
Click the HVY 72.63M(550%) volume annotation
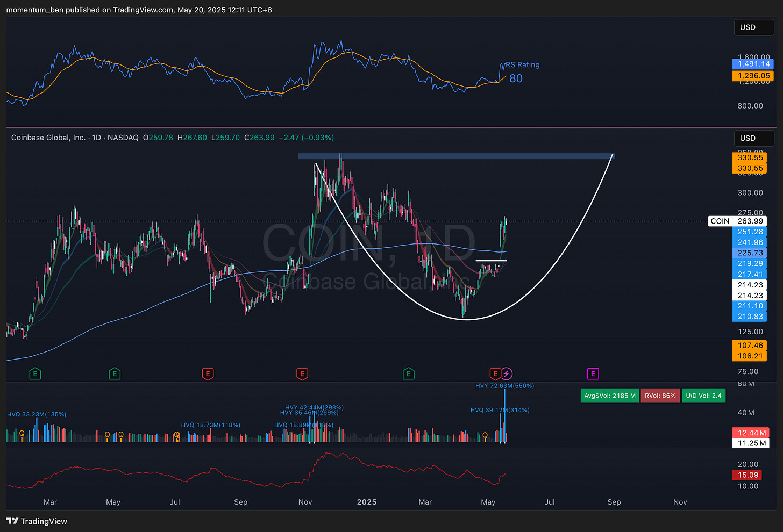[504, 385]
